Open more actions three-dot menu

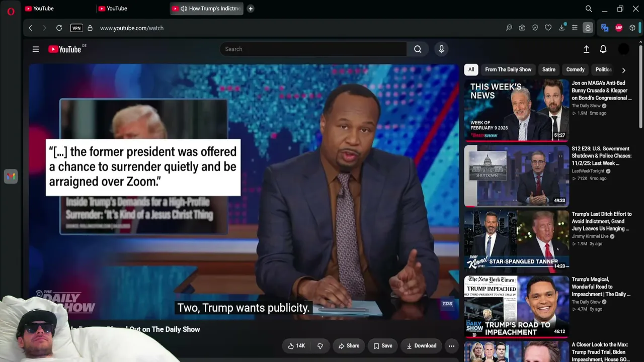tap(451, 346)
